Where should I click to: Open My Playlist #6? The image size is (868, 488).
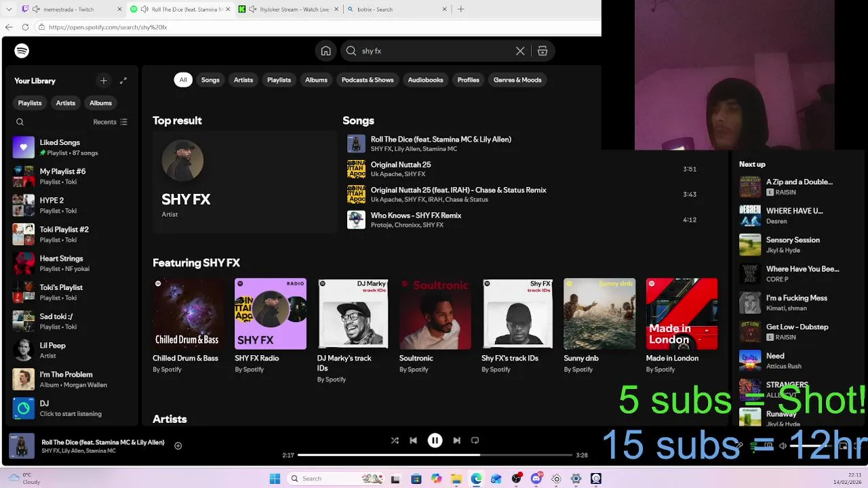[71, 176]
